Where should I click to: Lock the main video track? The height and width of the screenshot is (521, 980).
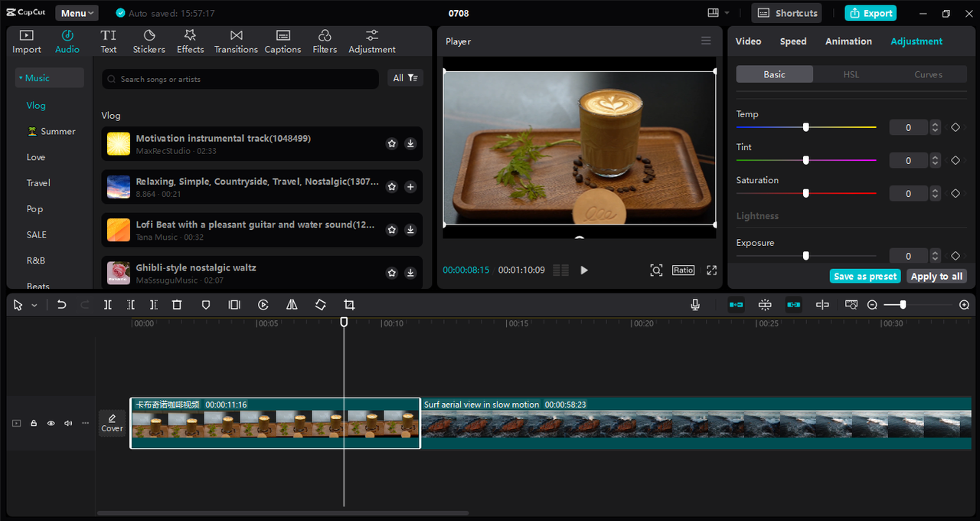34,423
